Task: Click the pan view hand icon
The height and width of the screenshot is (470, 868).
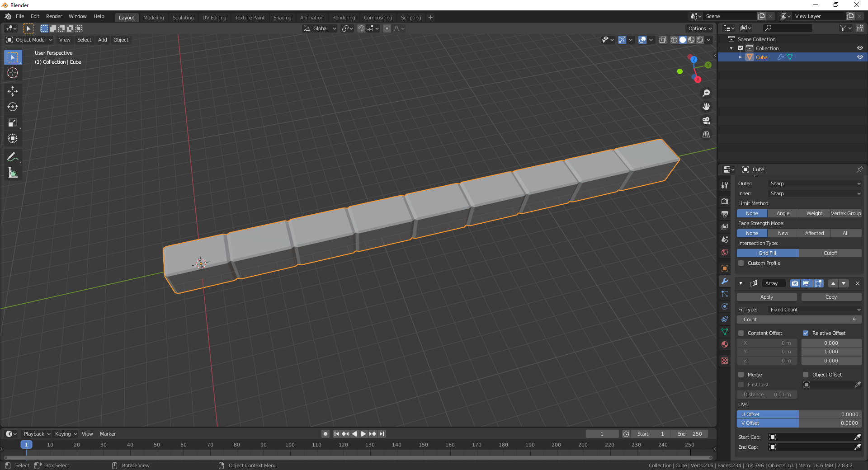Action: point(706,107)
